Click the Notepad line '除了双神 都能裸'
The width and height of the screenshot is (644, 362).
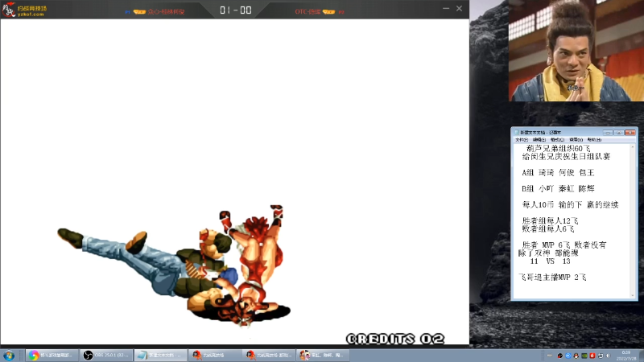coord(548,253)
